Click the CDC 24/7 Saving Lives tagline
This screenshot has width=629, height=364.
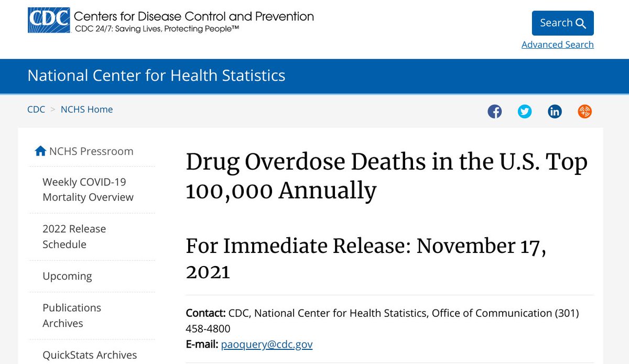click(157, 29)
